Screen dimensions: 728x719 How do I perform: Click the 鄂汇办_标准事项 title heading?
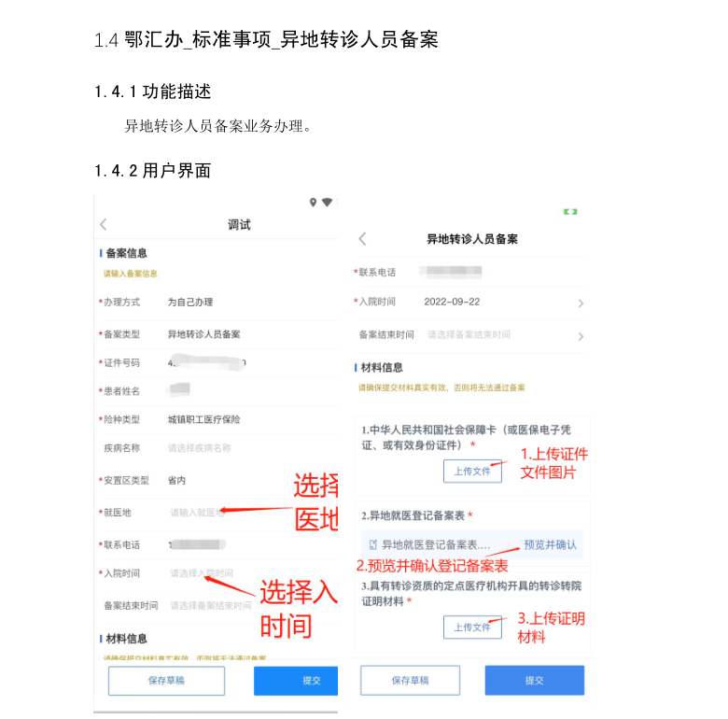(x=267, y=39)
